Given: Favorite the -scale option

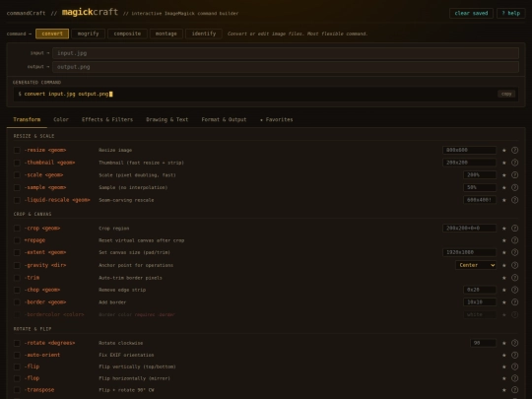Looking at the screenshot, I should [x=504, y=175].
